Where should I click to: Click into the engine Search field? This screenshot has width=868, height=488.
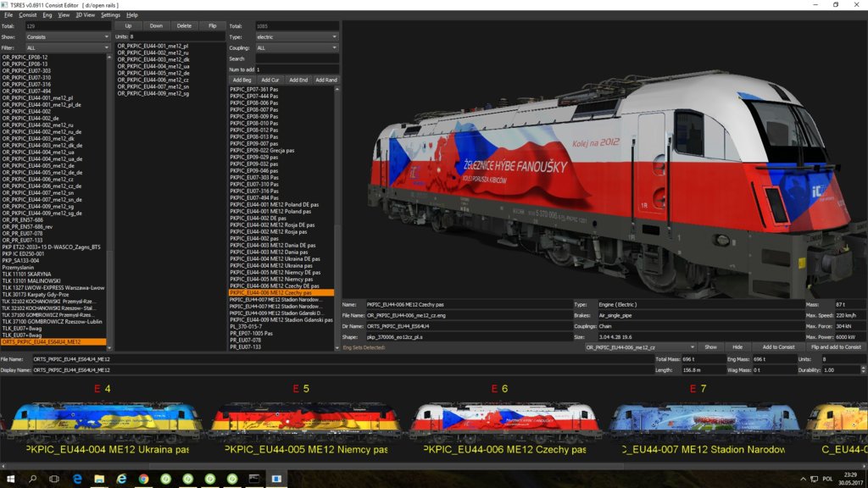click(297, 58)
